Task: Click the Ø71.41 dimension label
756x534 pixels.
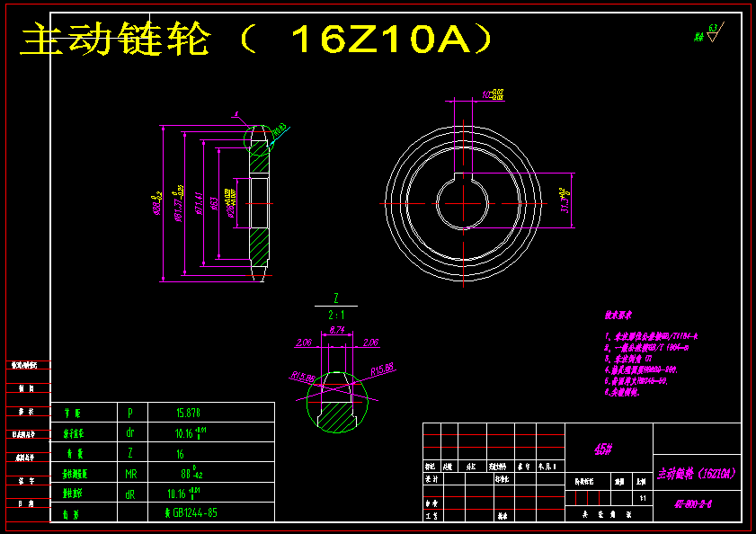Action: click(x=198, y=203)
